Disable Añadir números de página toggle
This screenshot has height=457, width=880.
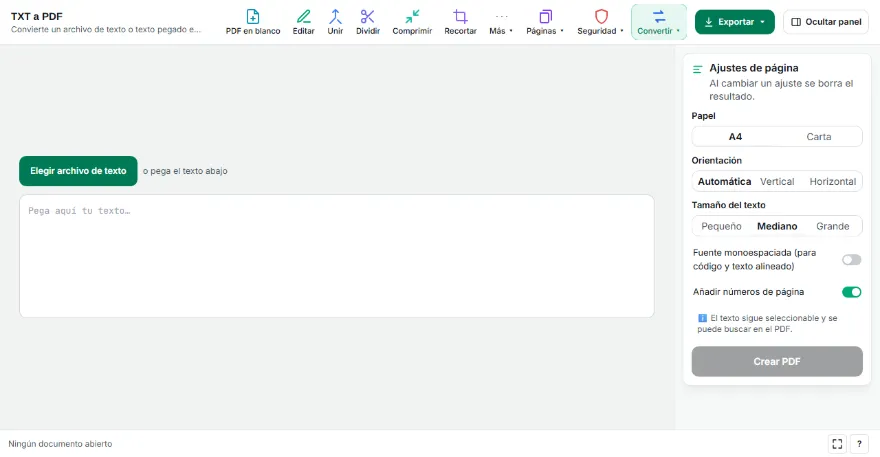pyautogui.click(x=851, y=292)
